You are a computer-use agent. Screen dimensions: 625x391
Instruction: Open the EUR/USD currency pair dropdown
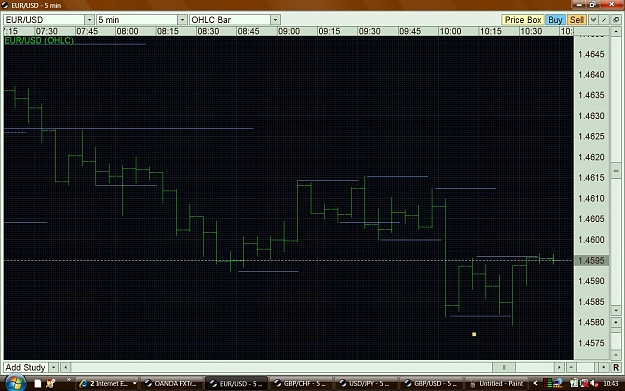pyautogui.click(x=89, y=20)
